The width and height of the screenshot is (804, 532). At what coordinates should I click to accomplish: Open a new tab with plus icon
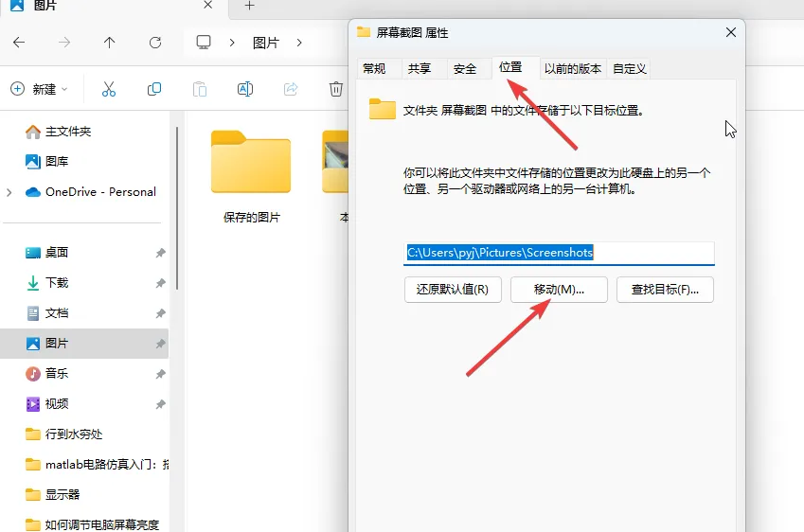coord(250,6)
